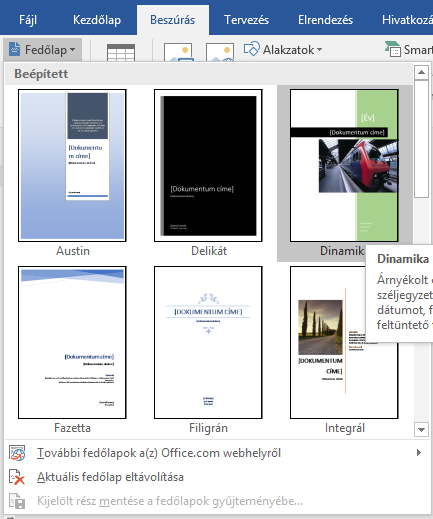Click the Delikát label text

[x=209, y=251]
